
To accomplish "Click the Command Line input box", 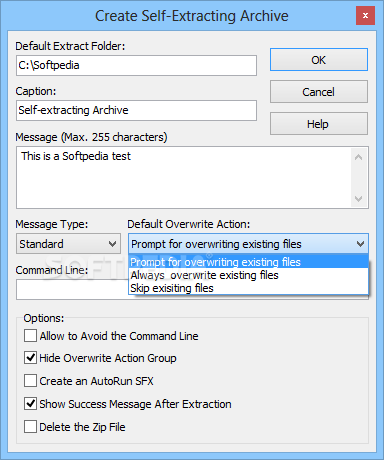I will pyautogui.click(x=72, y=289).
